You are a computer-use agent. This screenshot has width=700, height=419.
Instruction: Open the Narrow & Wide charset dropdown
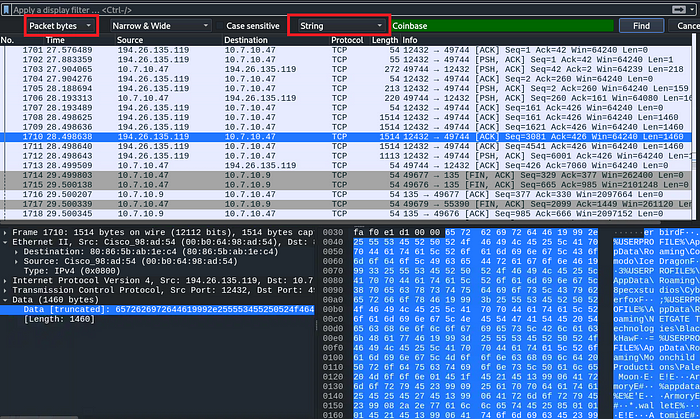pos(160,26)
